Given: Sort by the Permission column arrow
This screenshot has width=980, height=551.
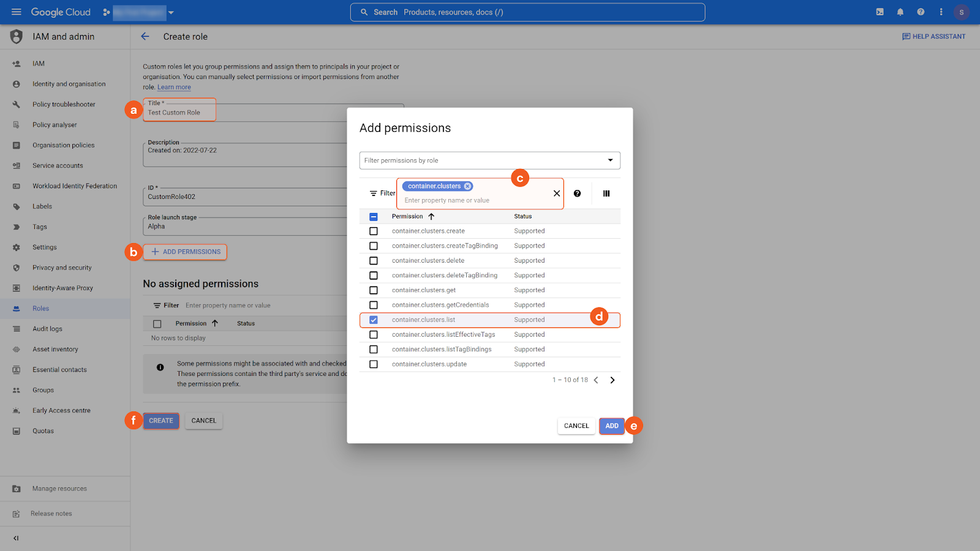Looking at the screenshot, I should tap(431, 217).
